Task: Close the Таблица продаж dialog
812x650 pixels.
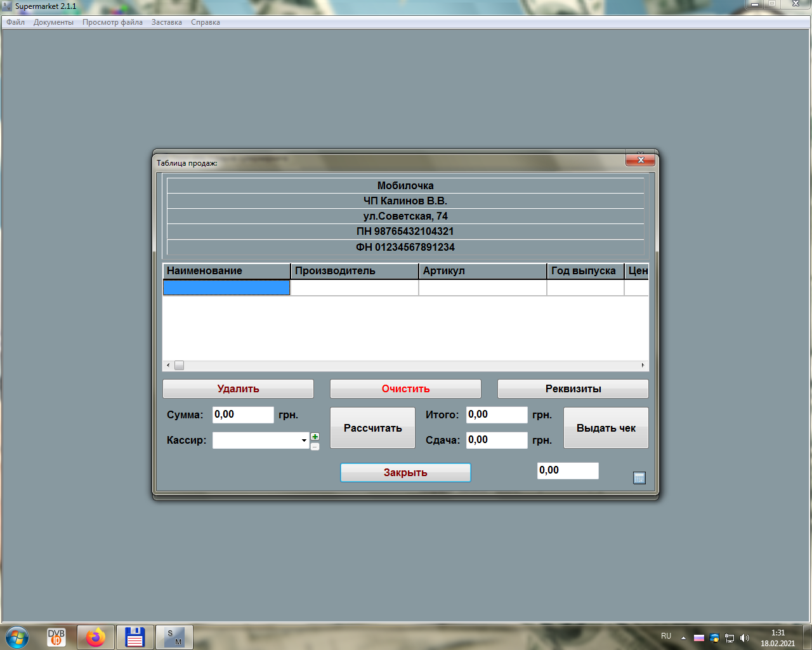Action: [x=641, y=160]
